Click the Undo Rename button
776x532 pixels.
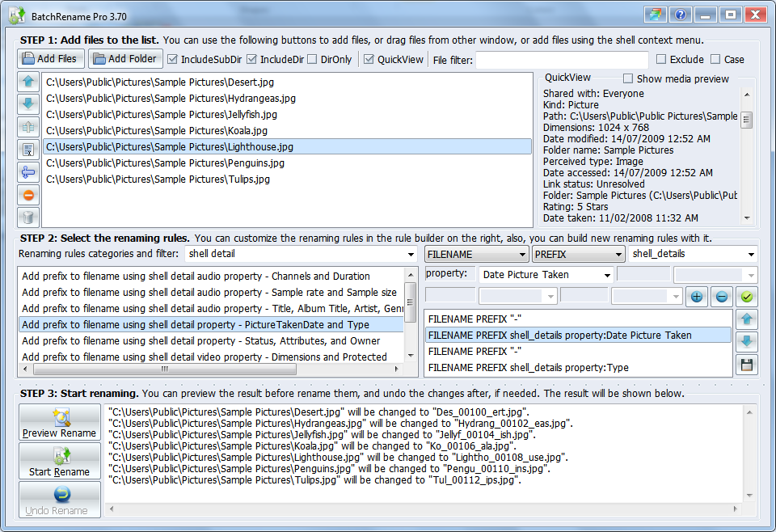tap(59, 500)
